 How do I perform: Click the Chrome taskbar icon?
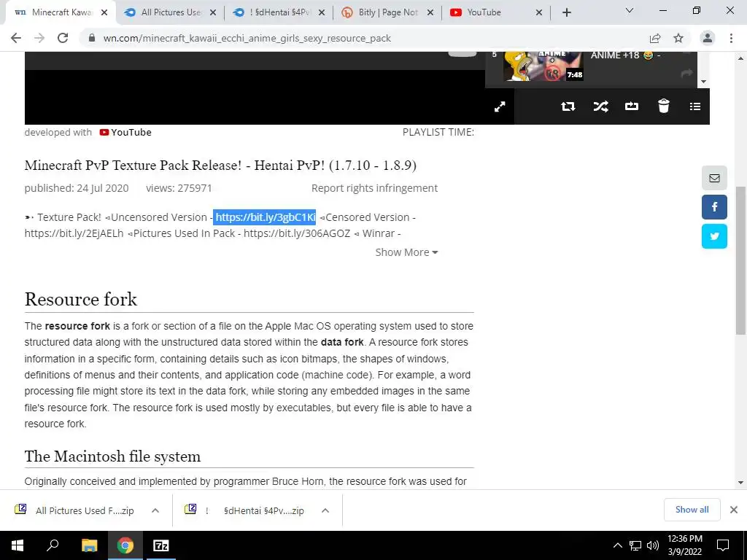[125, 545]
